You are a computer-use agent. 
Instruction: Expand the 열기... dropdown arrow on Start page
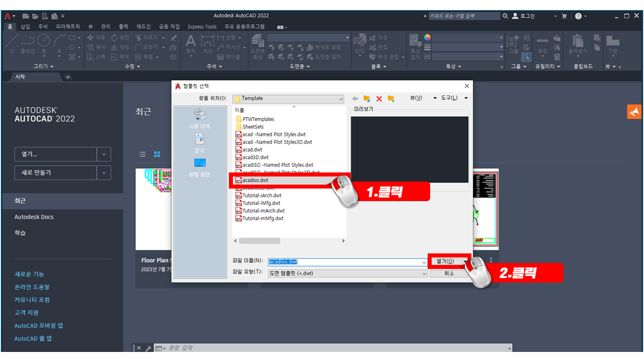[104, 154]
